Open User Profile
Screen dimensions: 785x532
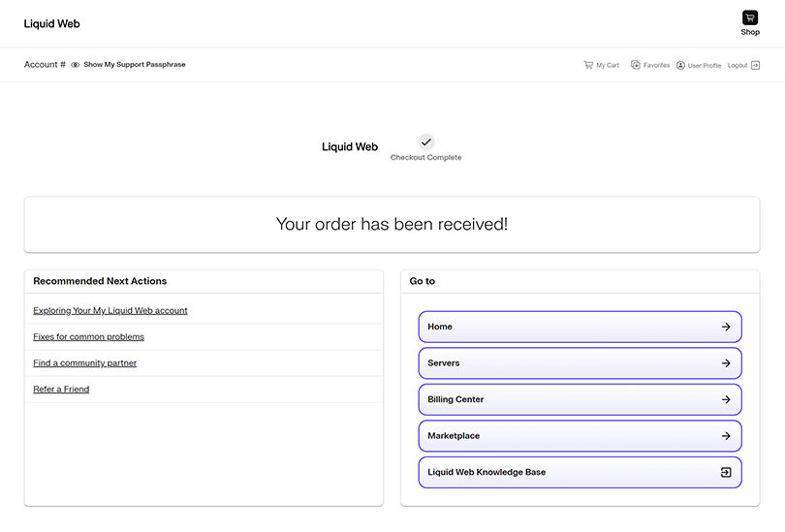tap(699, 65)
